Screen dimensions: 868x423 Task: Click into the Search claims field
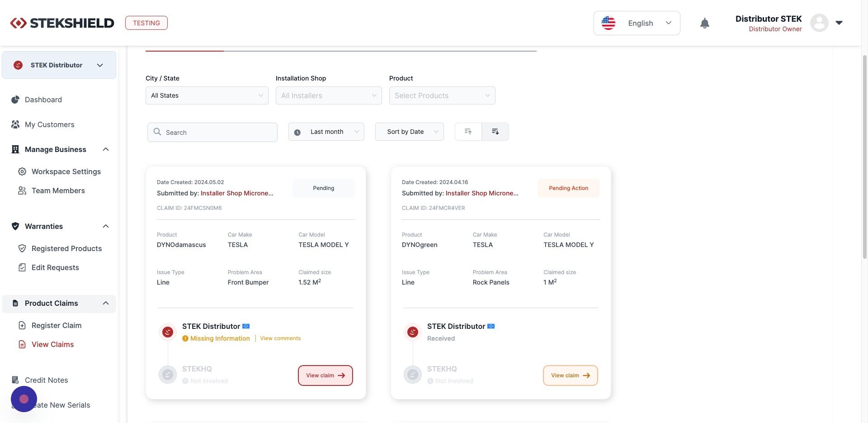212,132
